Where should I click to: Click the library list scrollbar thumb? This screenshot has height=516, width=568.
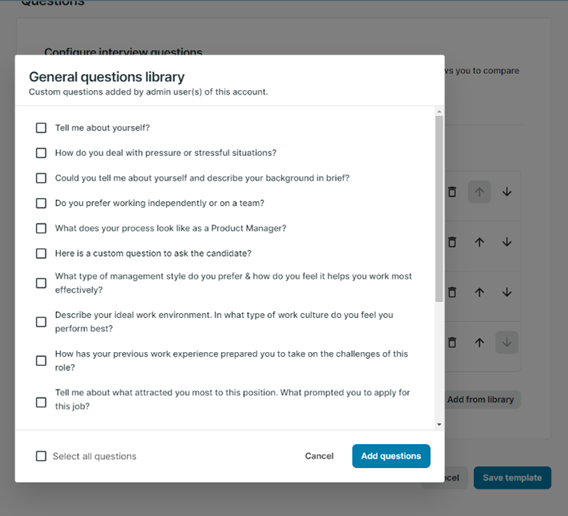point(439,209)
